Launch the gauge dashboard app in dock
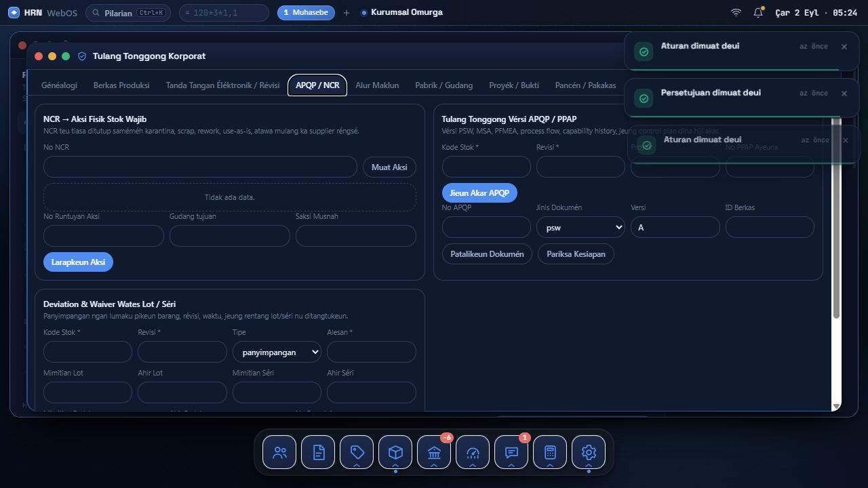868x488 pixels. tap(473, 452)
